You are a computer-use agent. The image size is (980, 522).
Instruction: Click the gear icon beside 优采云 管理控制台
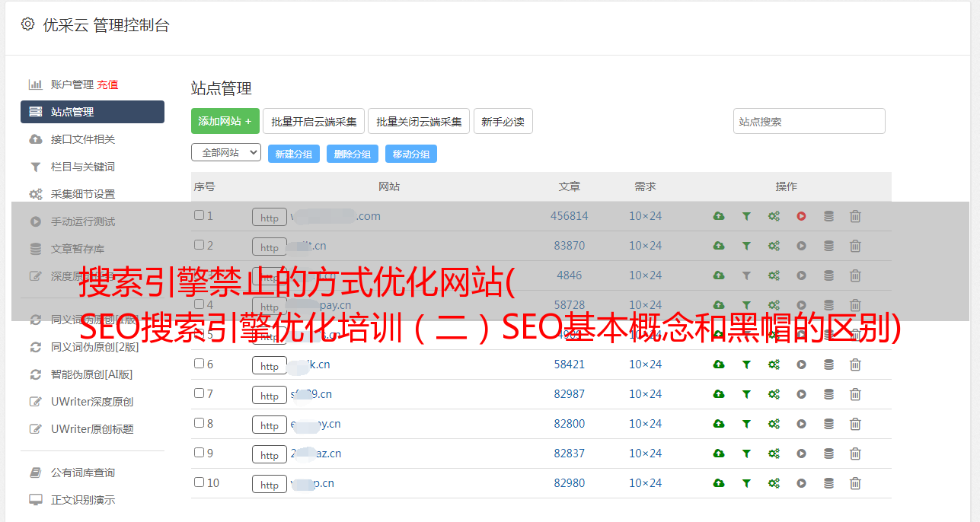click(28, 24)
